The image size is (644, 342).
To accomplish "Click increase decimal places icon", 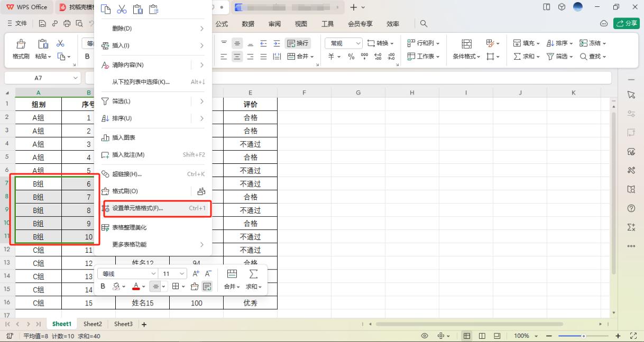I will pos(378,57).
